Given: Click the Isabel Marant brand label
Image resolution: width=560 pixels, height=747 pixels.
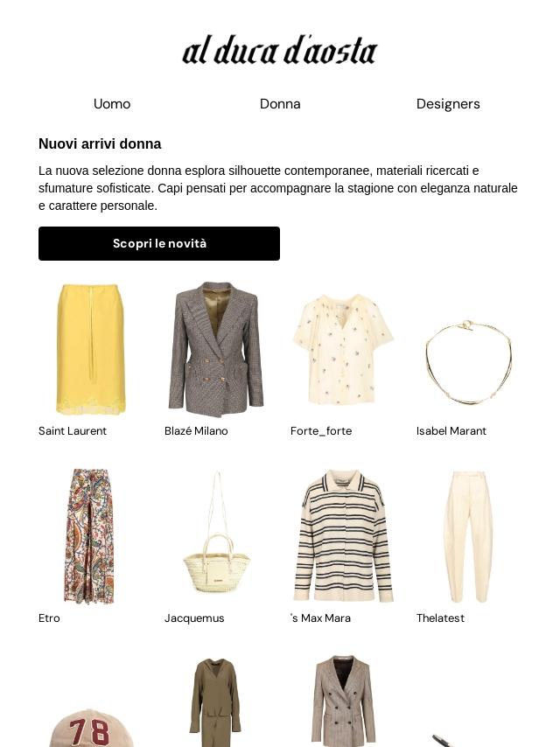Looking at the screenshot, I should (451, 430).
